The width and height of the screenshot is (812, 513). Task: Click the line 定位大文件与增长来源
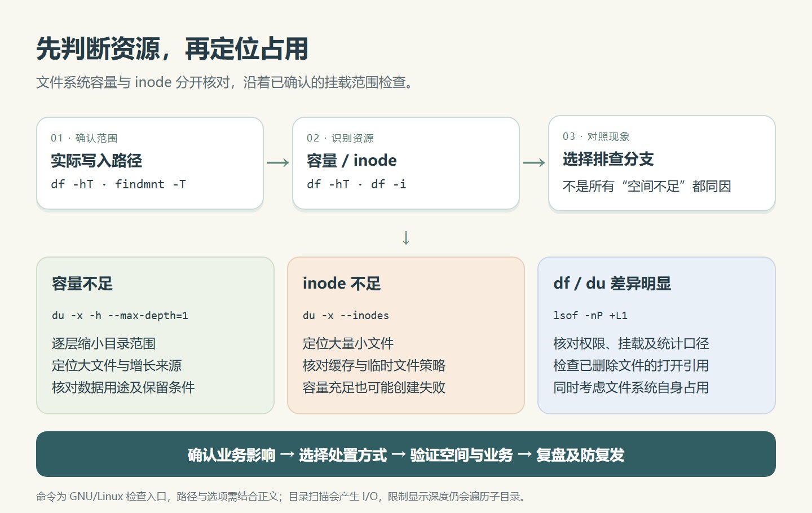(117, 365)
